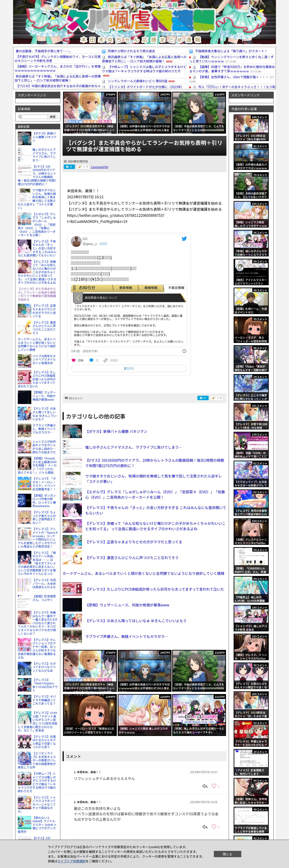Open 【悲報】ウェザーニュース、何故か株価 sidebar article

pyautogui.click(x=44, y=396)
